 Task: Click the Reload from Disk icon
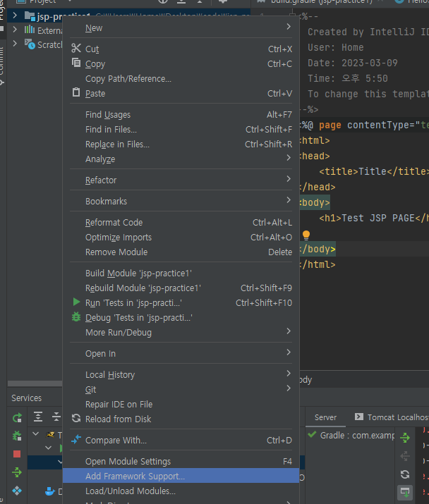[x=76, y=418]
